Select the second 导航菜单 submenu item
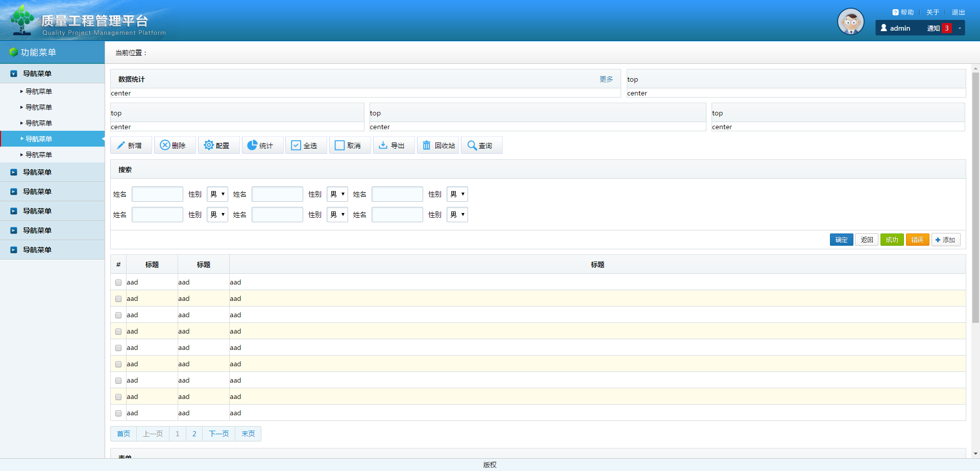 coord(52,107)
